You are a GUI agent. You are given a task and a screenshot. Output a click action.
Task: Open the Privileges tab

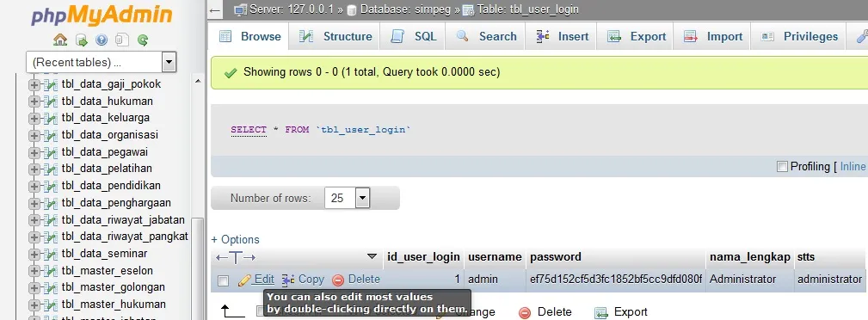point(799,36)
